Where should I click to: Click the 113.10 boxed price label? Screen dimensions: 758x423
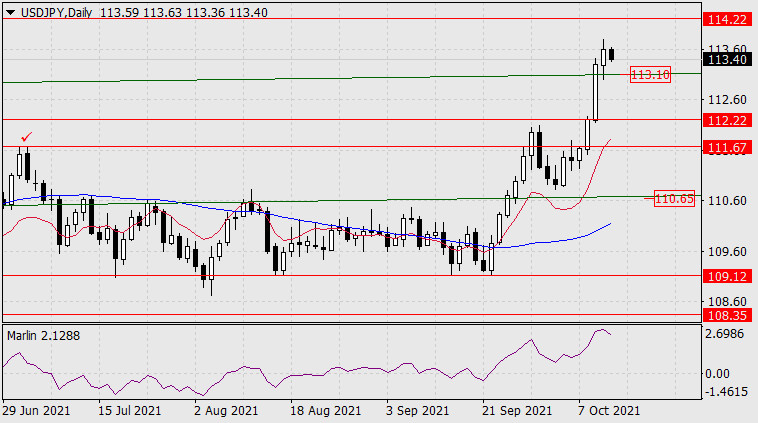650,74
